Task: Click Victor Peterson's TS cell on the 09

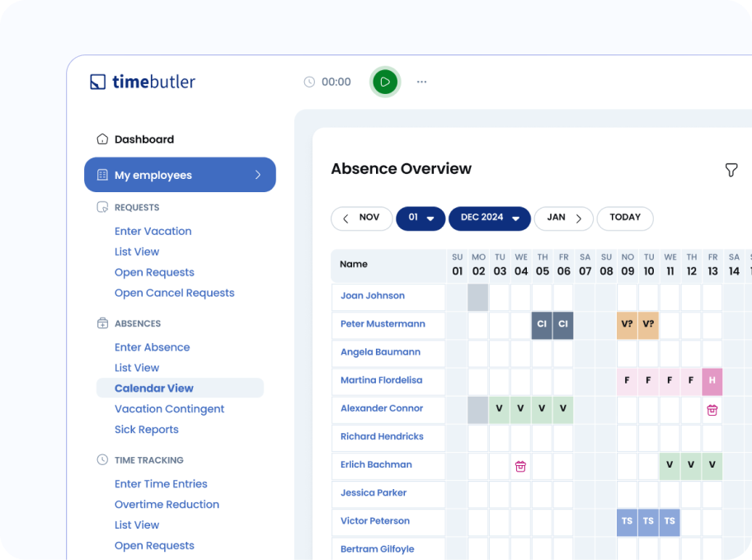Action: coord(627,522)
